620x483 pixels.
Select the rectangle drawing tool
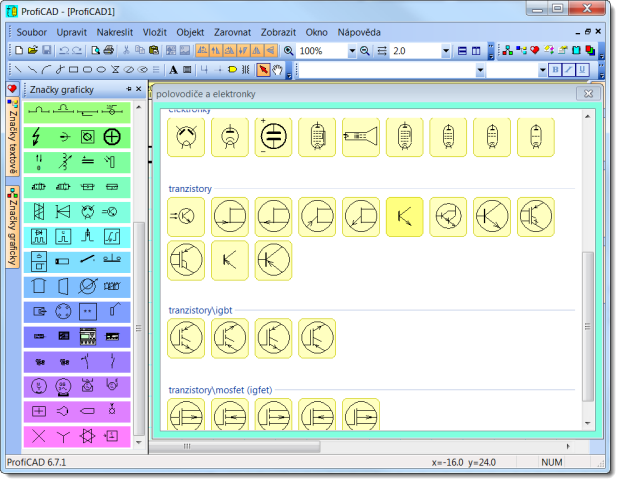point(73,70)
